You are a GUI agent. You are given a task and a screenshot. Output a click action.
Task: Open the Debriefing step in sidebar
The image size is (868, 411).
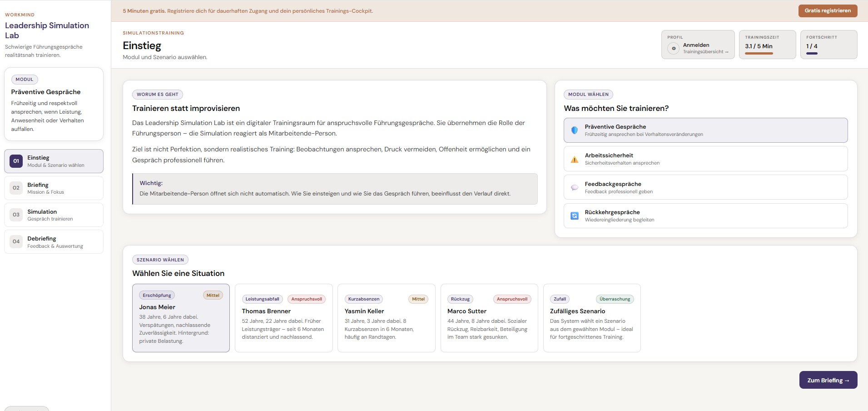[54, 241]
